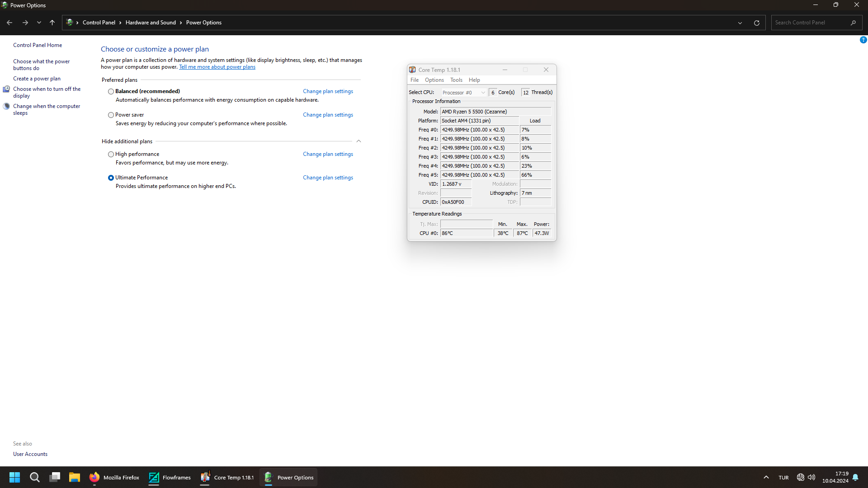The height and width of the screenshot is (488, 868).
Task: Refresh the Power Options page
Action: tap(756, 23)
